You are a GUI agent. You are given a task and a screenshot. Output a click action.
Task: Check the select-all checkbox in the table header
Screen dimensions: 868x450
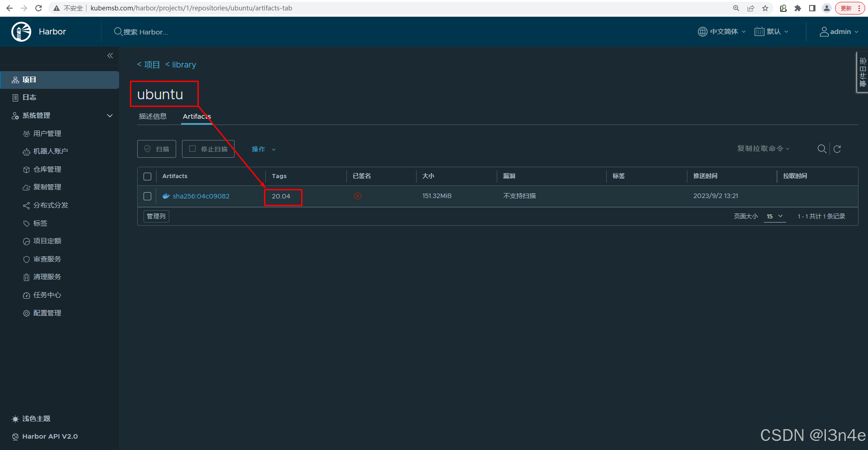tap(147, 176)
